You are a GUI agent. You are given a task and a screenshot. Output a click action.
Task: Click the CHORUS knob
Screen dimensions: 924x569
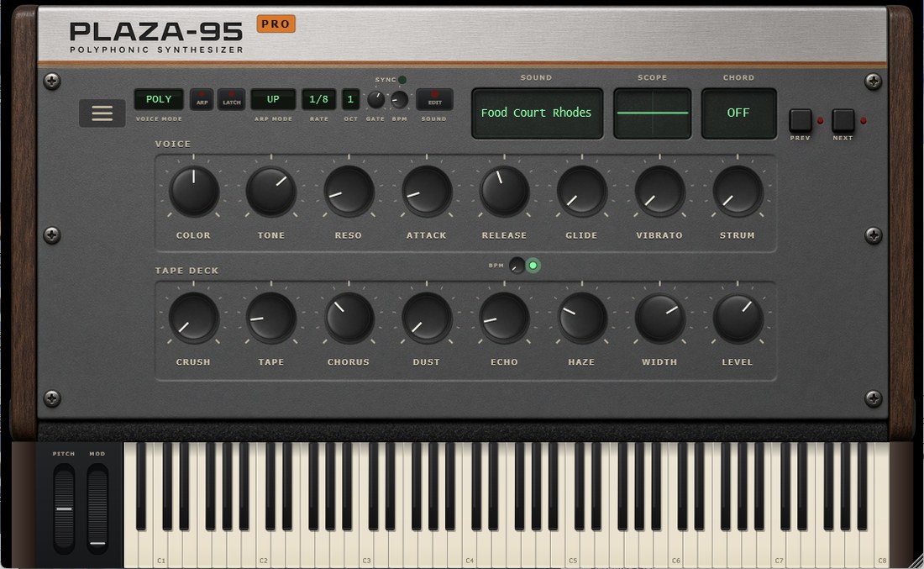tap(349, 318)
